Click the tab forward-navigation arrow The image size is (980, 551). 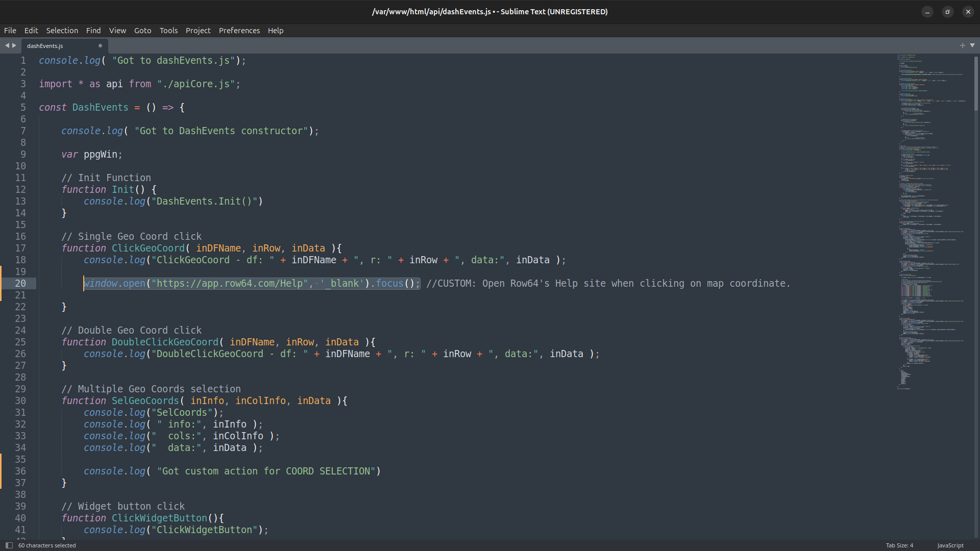tap(14, 45)
